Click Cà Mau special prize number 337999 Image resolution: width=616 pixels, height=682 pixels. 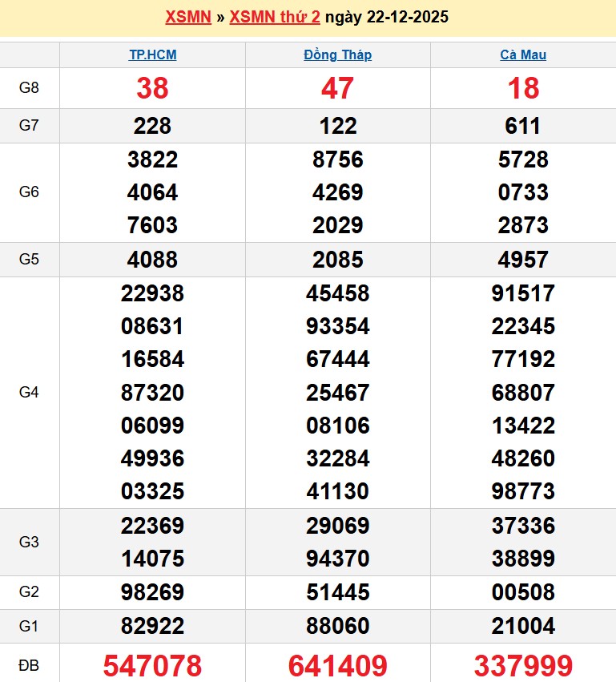tap(523, 665)
